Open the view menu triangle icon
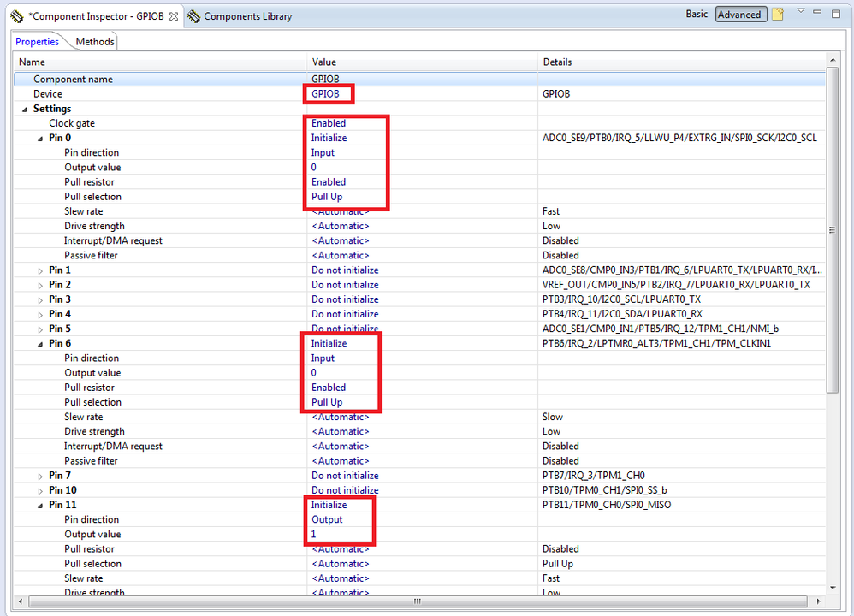Image resolution: width=854 pixels, height=616 pixels. (x=801, y=11)
